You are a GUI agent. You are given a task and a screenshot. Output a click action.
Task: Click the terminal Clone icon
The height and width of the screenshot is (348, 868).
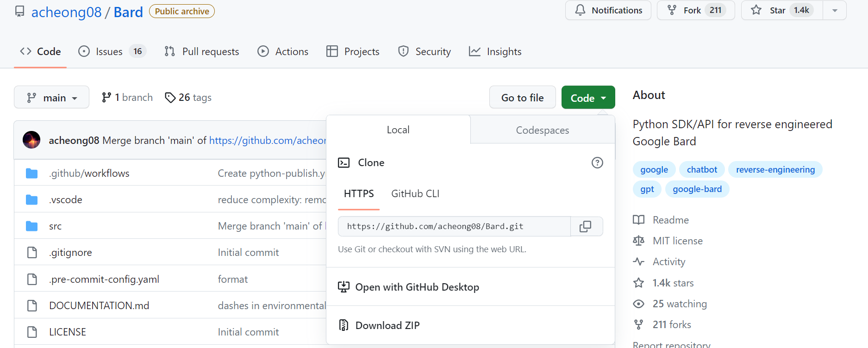click(x=343, y=162)
